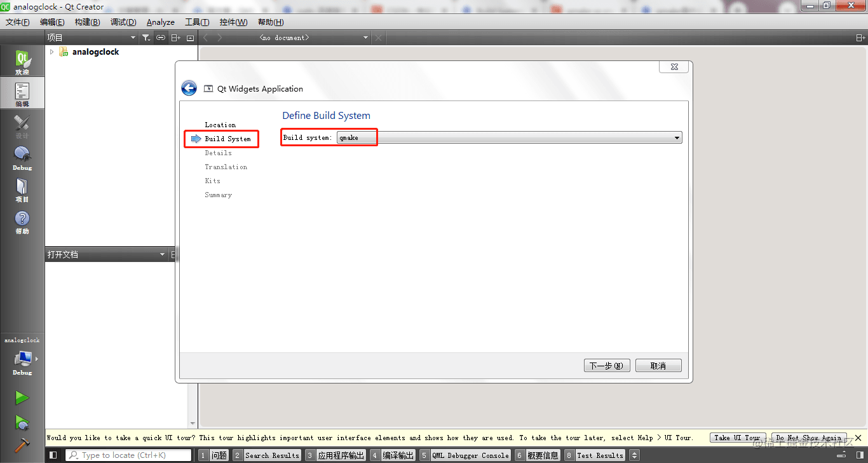Open the Analyze menu
Viewport: 868px width, 463px height.
[x=160, y=22]
